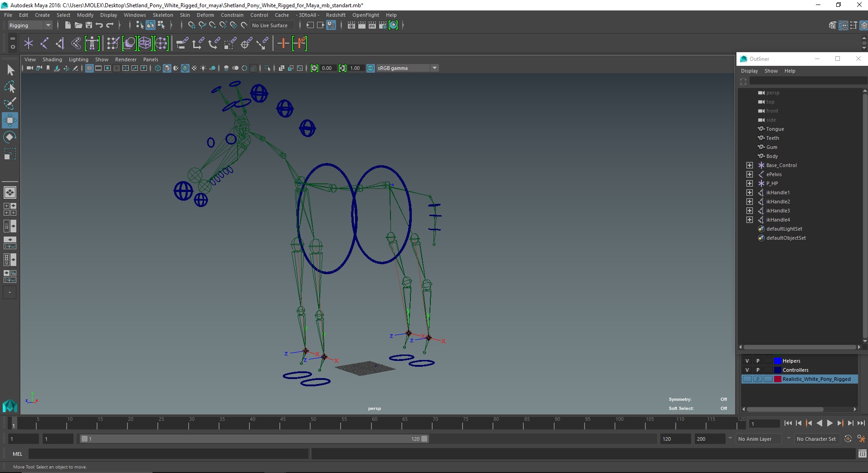Click the time range slider bar
Image resolution: width=868 pixels, height=473 pixels.
pyautogui.click(x=254, y=439)
